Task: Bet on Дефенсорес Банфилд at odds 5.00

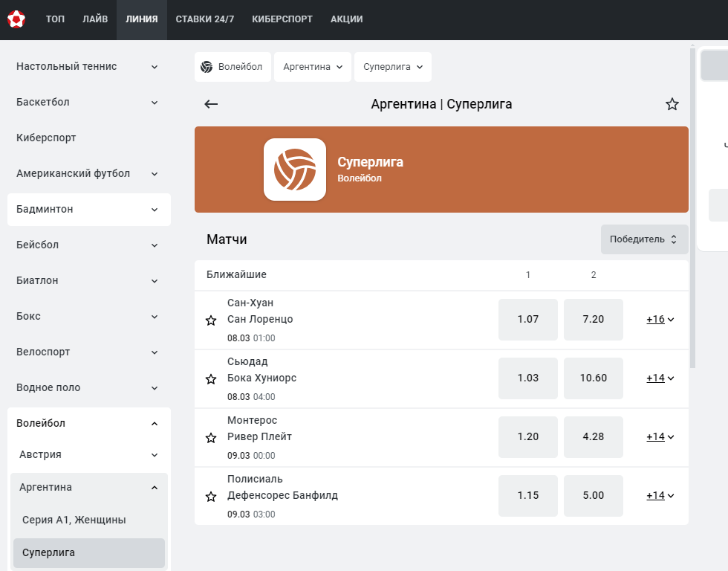Action: tap(594, 496)
